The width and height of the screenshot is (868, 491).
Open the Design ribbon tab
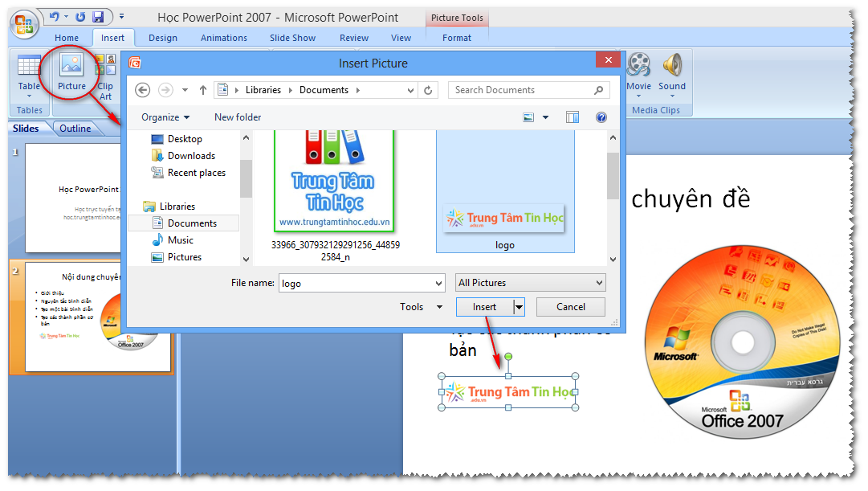coord(163,38)
